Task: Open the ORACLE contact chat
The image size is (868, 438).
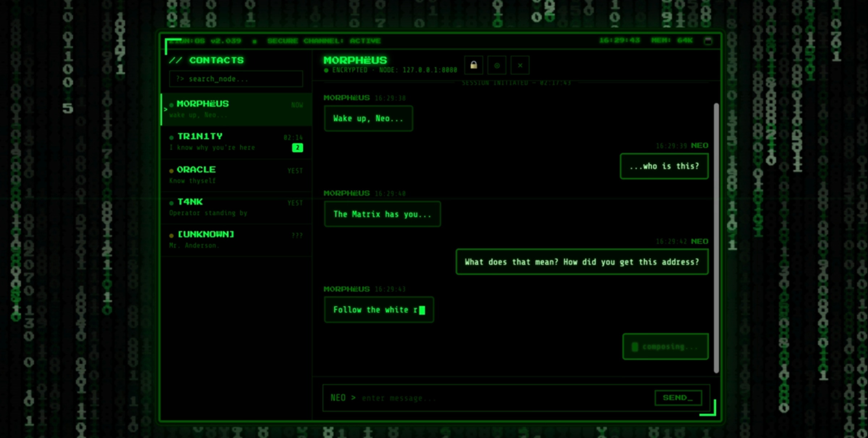Action: point(237,175)
